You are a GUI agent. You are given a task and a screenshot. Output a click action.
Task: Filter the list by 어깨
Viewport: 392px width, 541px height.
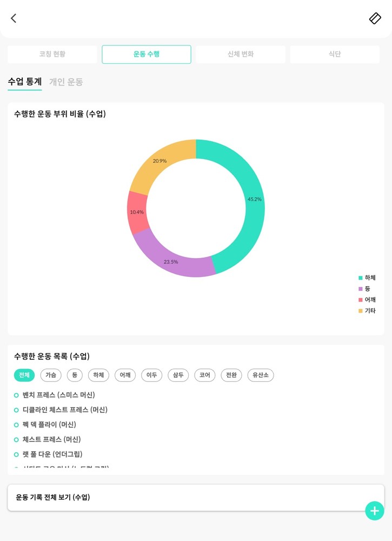[125, 375]
